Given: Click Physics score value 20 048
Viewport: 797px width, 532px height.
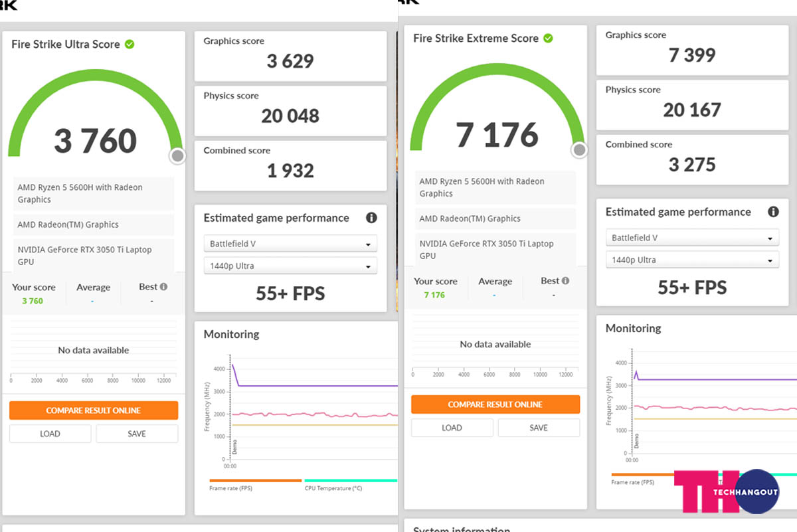Looking at the screenshot, I should click(290, 116).
